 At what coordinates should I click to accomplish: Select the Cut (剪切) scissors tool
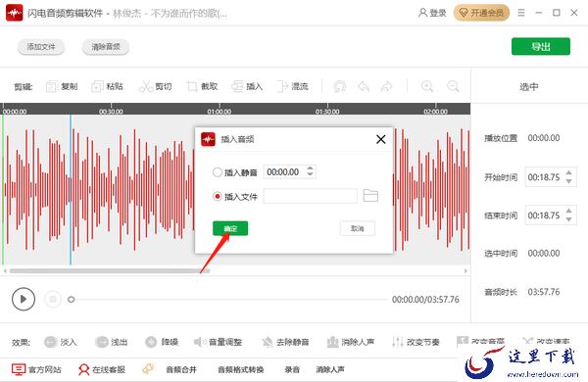click(145, 86)
